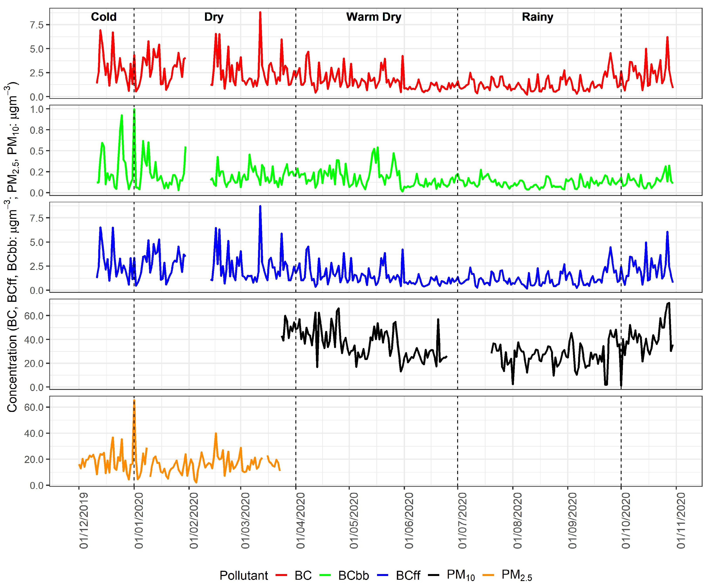
Task: Click the 01/07/2020 x-axis date label
Action: (462, 521)
